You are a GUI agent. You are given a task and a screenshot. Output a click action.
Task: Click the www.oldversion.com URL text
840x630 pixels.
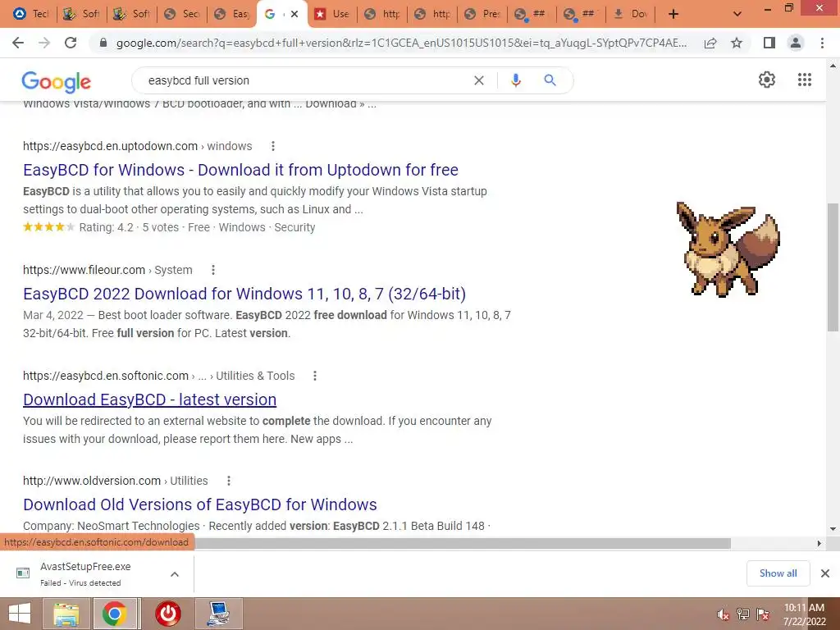pyautogui.click(x=92, y=481)
